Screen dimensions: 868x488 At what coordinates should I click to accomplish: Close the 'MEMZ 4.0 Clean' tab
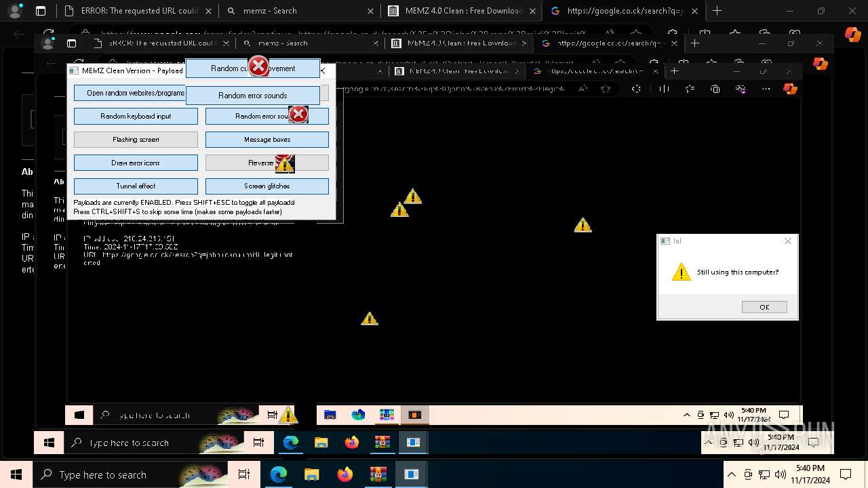(x=532, y=11)
